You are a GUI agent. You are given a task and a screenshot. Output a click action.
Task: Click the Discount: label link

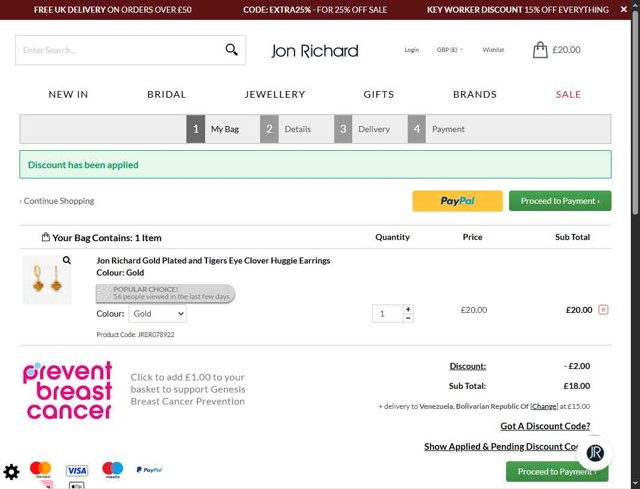[x=468, y=366]
